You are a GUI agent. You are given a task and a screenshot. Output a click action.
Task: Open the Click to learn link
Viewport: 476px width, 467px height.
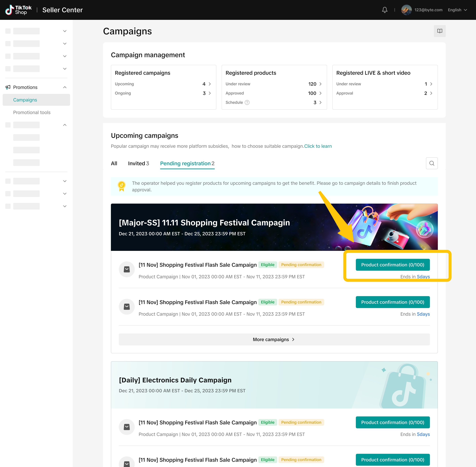[x=318, y=146]
